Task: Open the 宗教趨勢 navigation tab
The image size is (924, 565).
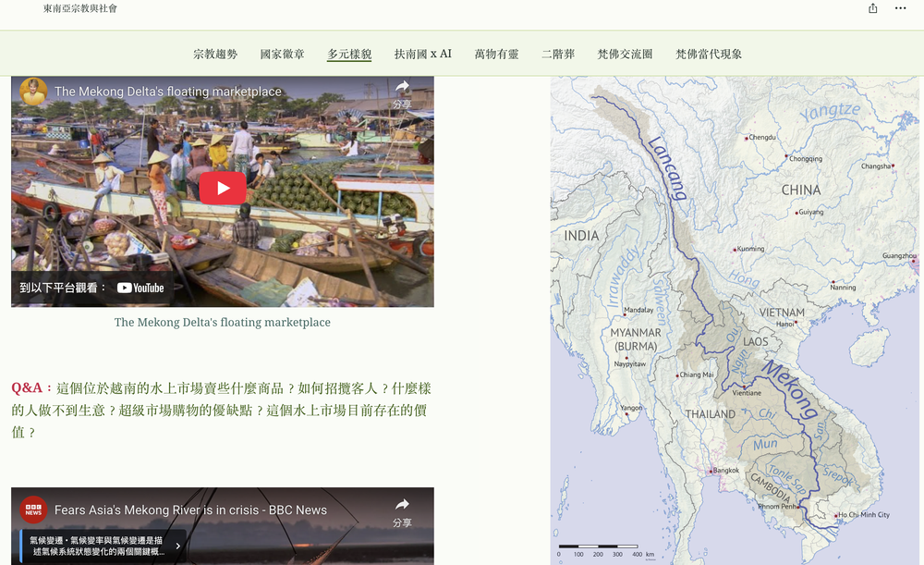Action: pyautogui.click(x=215, y=55)
